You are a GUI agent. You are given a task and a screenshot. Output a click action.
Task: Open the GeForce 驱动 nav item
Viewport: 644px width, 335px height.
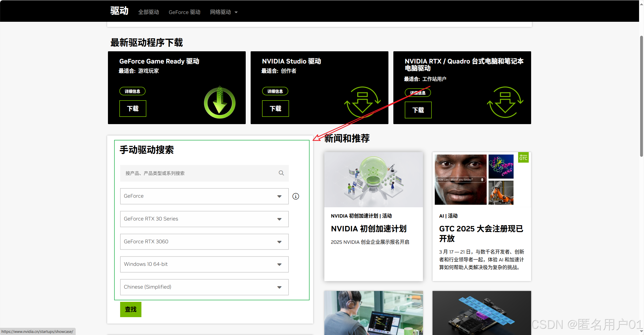(184, 12)
